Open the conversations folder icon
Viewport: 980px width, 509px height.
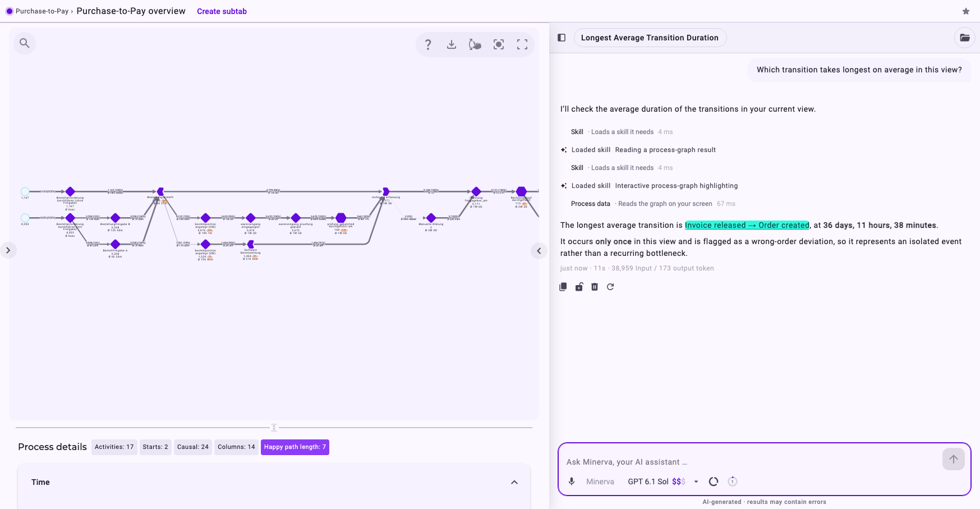click(965, 38)
